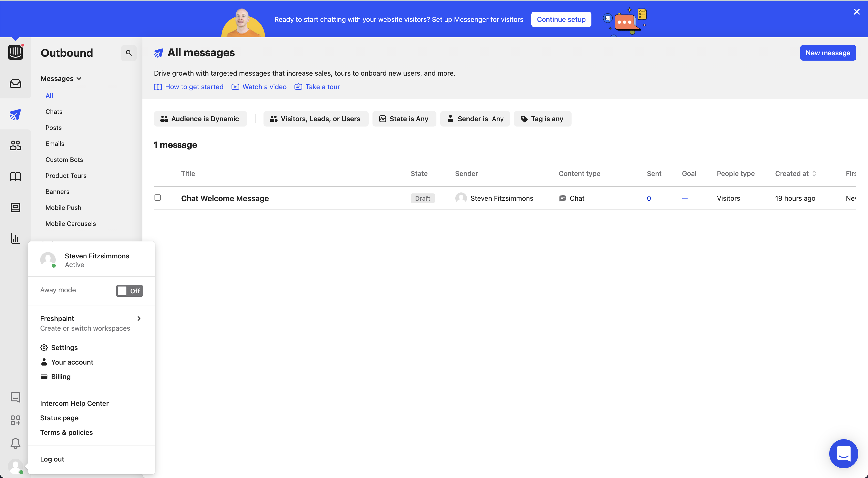Open Tag is any filter

tap(542, 119)
